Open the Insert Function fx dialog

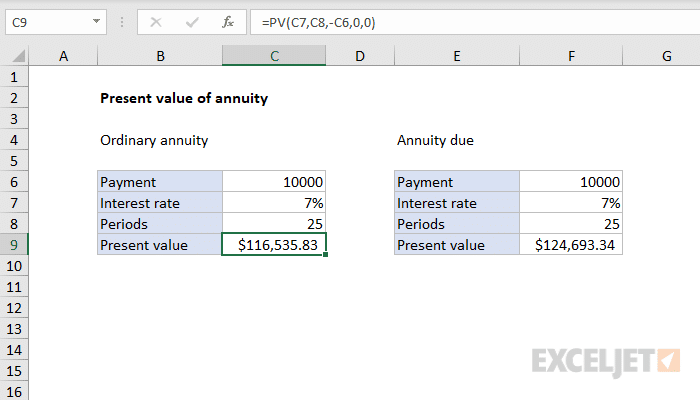pos(228,22)
